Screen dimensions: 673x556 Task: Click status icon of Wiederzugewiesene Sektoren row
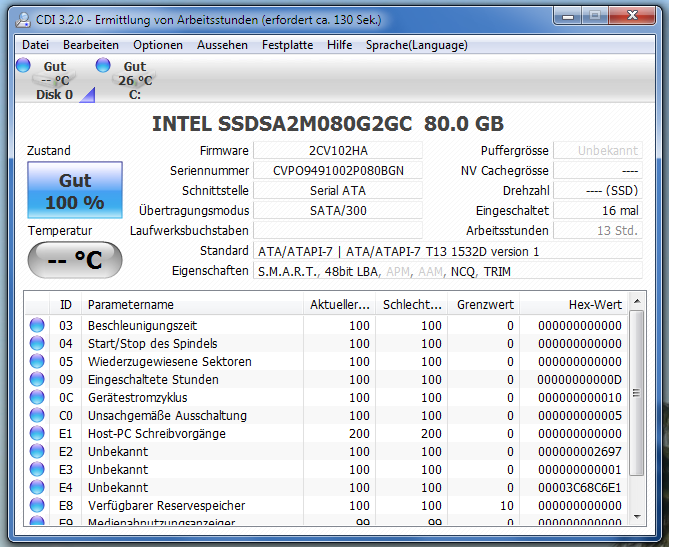pos(37,361)
